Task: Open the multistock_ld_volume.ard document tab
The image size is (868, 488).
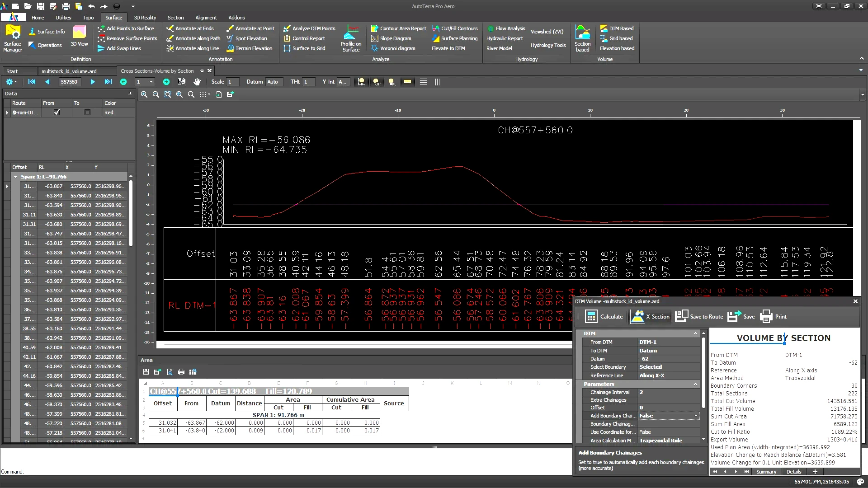Action: coord(69,71)
